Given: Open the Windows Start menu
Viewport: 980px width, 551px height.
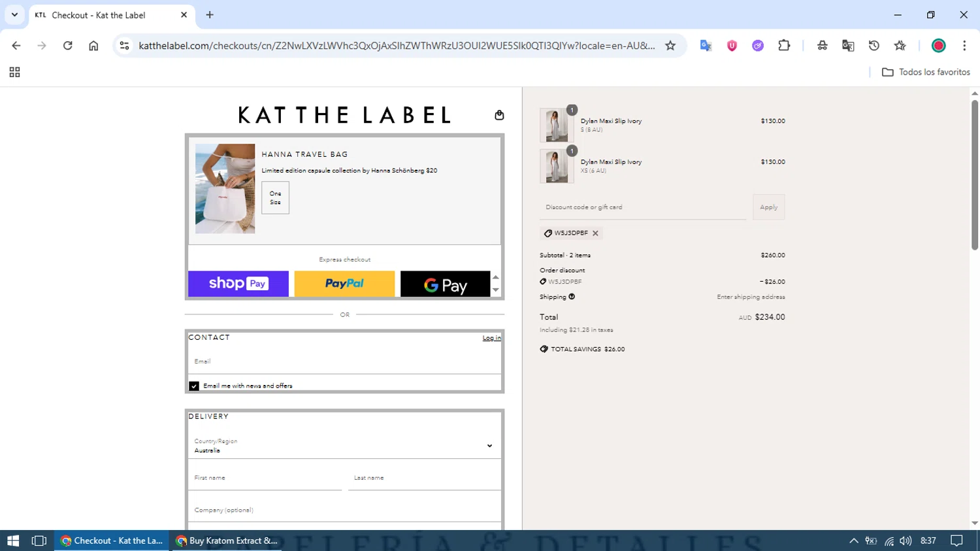Looking at the screenshot, I should tap(13, 541).
